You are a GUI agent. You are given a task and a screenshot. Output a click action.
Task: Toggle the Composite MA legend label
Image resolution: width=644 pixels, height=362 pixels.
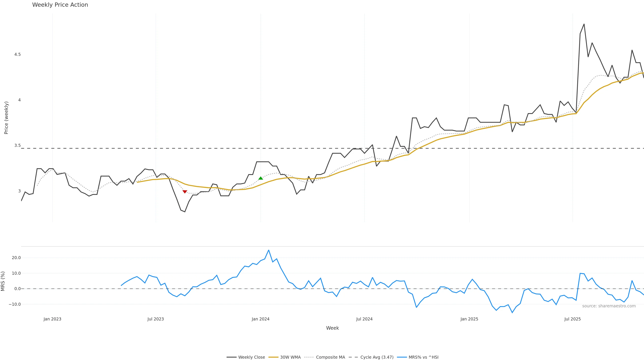pyautogui.click(x=330, y=357)
